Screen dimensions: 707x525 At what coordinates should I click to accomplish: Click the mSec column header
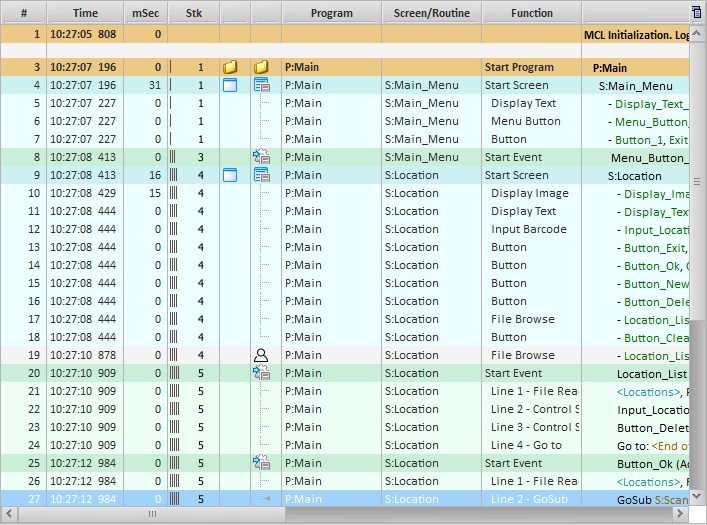(x=144, y=13)
